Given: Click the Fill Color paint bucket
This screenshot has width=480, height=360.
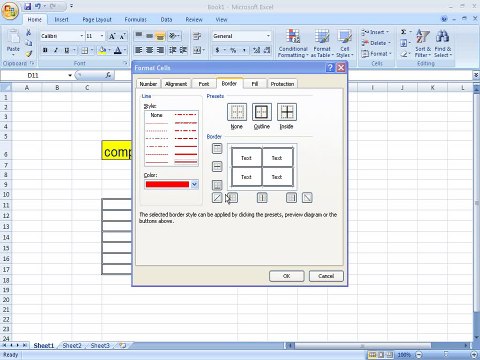Looking at the screenshot, I should point(102,50).
